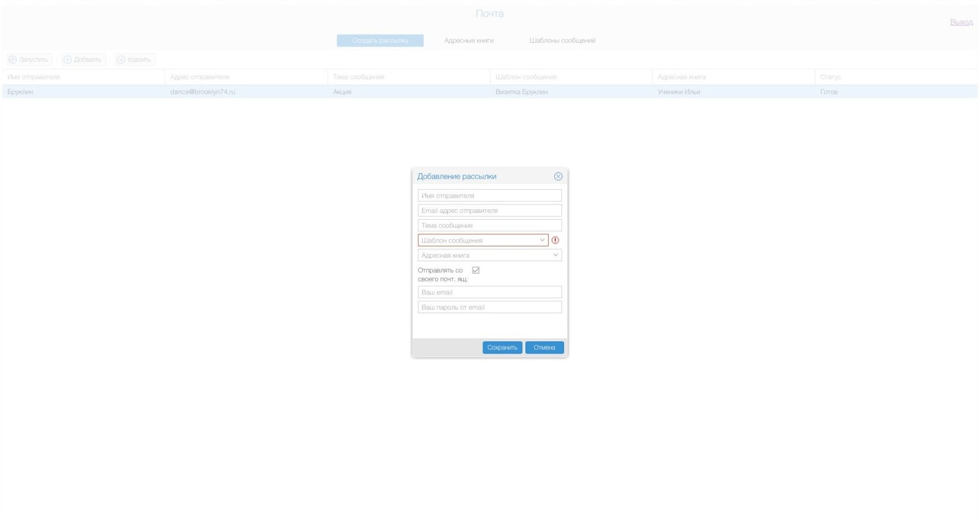Screen dimensions: 980x517
Task: Focus the Ваш пароль от email field
Action: [x=489, y=307]
